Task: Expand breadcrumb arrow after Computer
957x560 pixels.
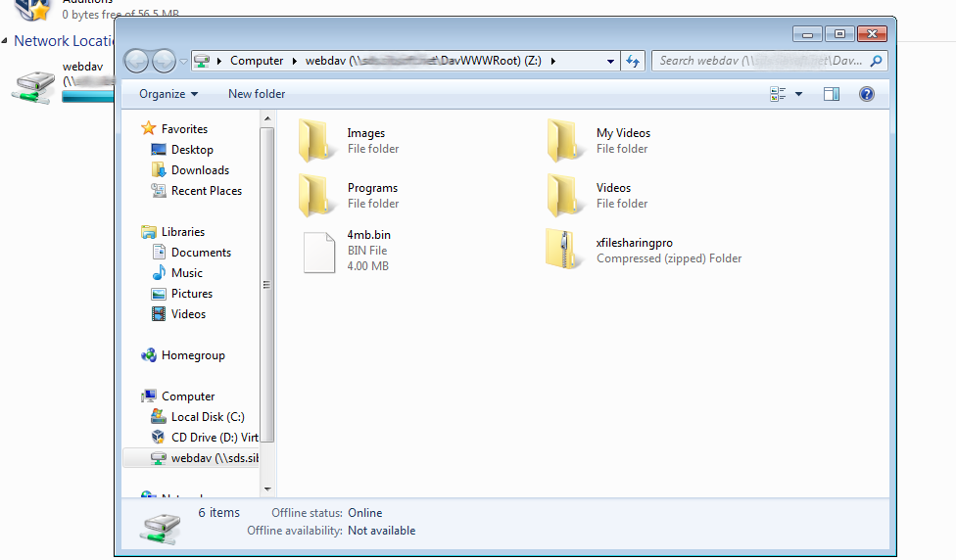Action: (294, 61)
